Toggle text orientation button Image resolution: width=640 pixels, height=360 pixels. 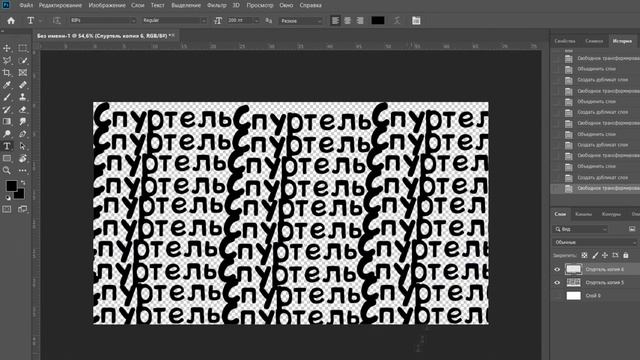click(x=56, y=20)
